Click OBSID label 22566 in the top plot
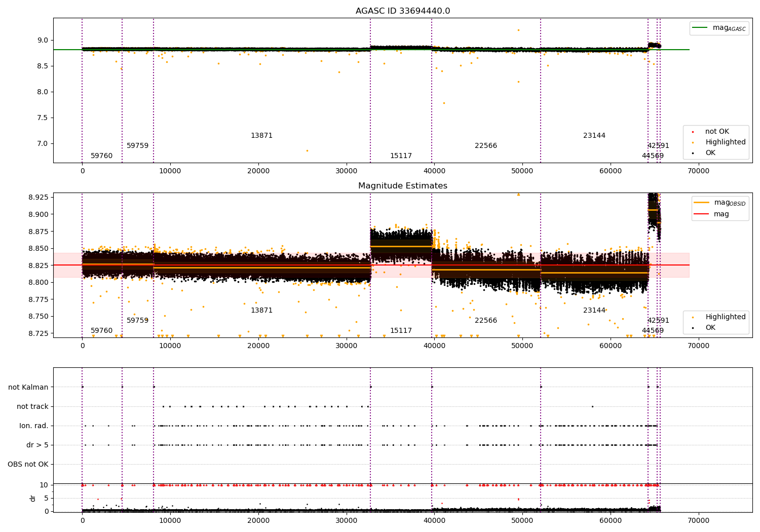The width and height of the screenshot is (760, 532). [x=486, y=146]
